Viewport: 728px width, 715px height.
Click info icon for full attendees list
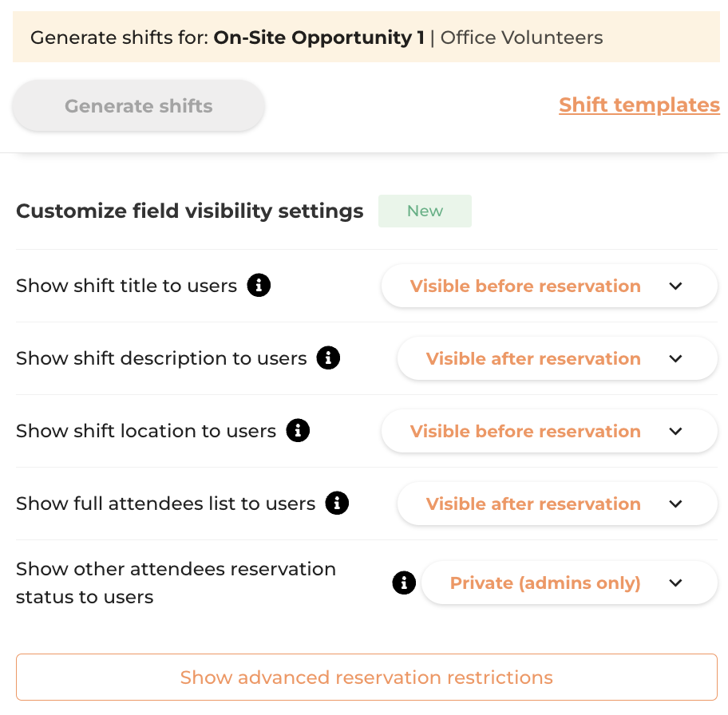click(337, 503)
